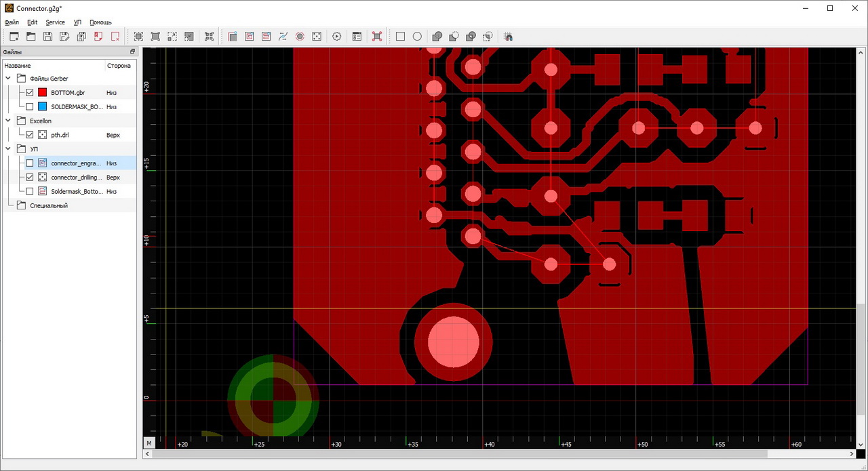Click the Сторона column header
Screen dimensions: 868x471
[x=120, y=66]
